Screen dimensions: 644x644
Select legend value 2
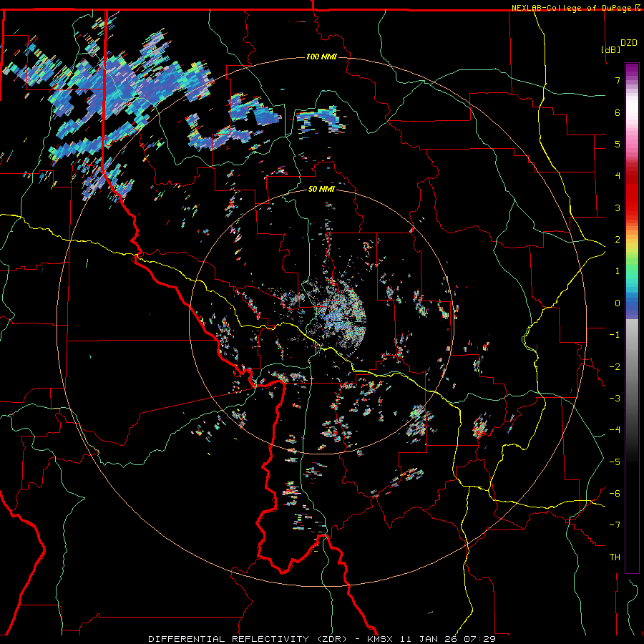pyautogui.click(x=618, y=240)
